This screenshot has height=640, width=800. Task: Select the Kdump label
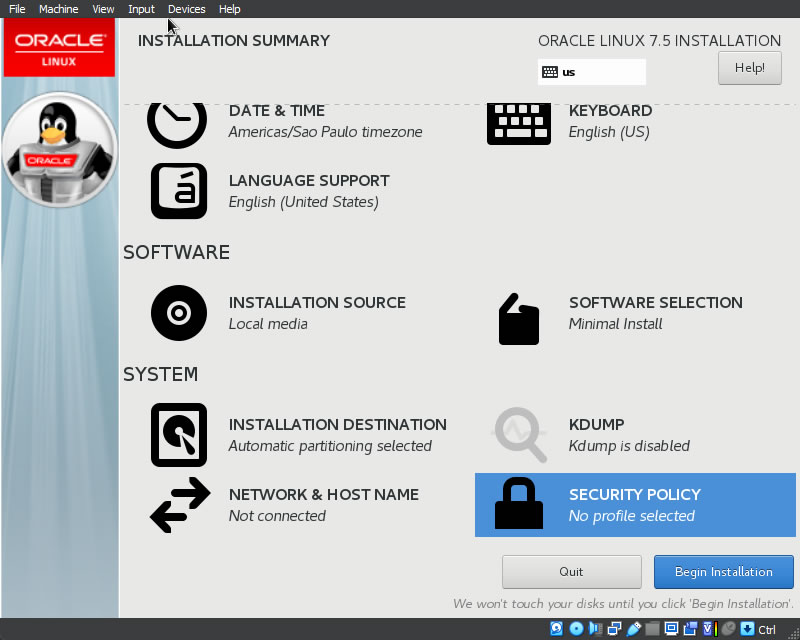click(x=596, y=425)
